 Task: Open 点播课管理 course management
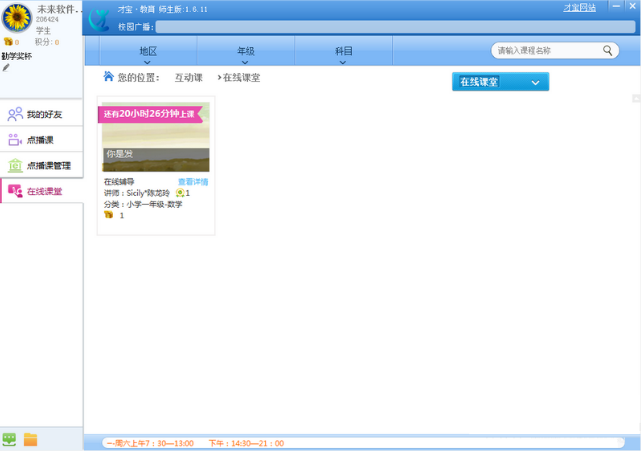click(41, 166)
